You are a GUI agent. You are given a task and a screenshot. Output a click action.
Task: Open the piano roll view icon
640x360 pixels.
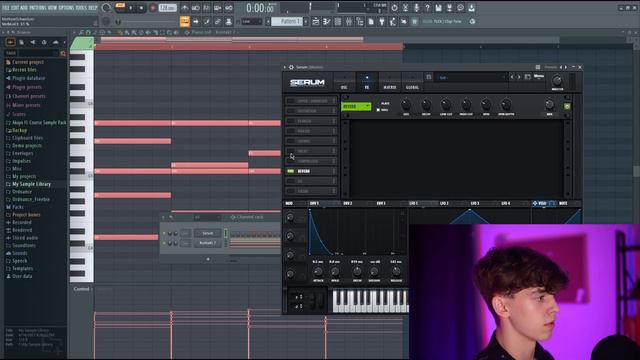tap(327, 21)
